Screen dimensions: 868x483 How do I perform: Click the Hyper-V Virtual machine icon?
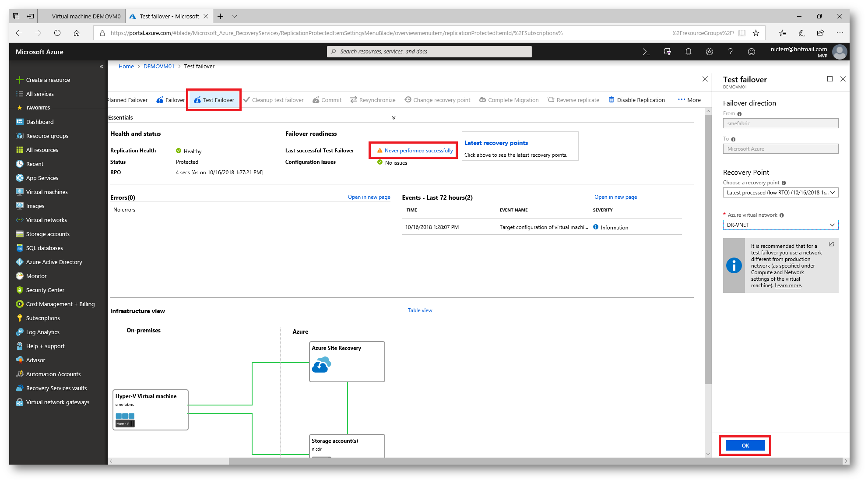125,420
